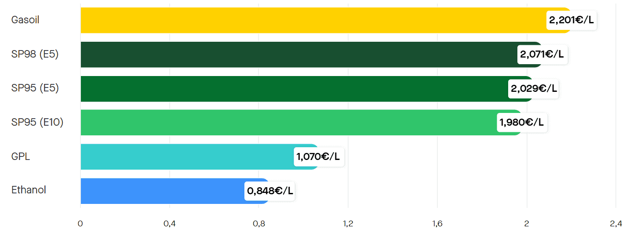644x236 pixels.
Task: Click the 2,071€/L price label
Action: (x=542, y=54)
